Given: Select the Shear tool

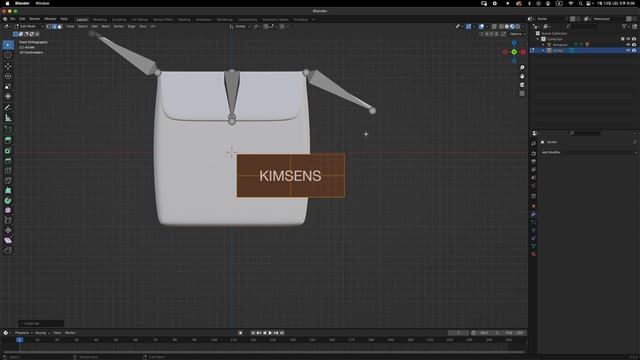Looking at the screenshot, I should point(8,240).
